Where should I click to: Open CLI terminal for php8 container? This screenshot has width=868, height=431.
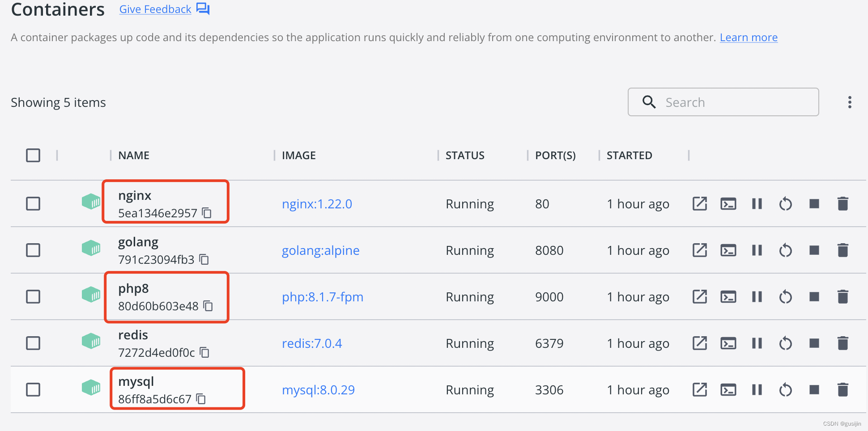tap(728, 297)
